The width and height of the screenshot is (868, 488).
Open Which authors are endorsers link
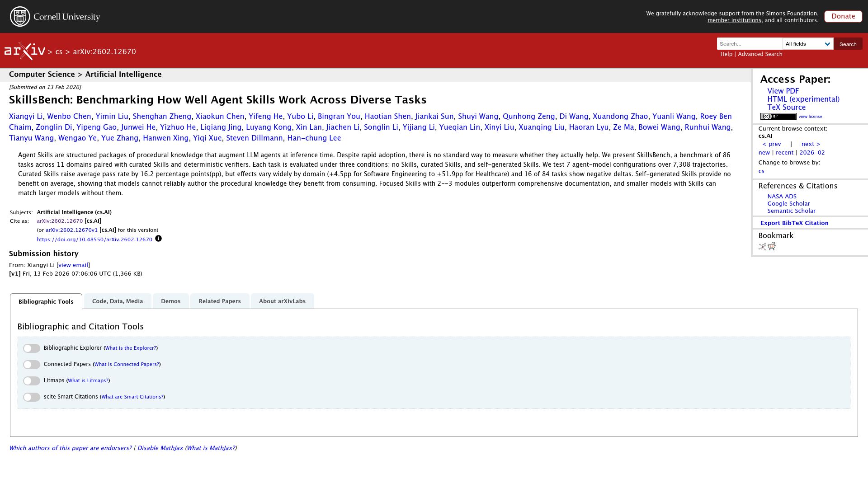(x=70, y=448)
